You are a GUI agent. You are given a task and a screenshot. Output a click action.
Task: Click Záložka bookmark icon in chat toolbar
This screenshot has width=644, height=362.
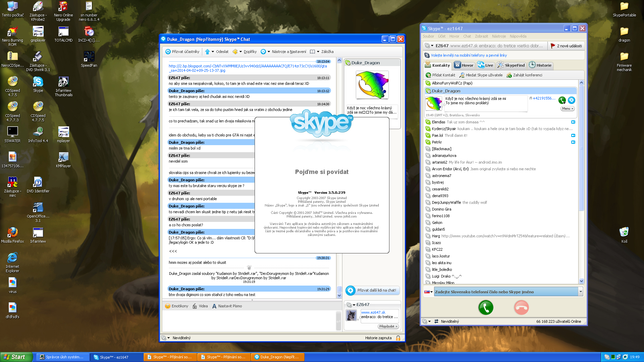pyautogui.click(x=313, y=52)
